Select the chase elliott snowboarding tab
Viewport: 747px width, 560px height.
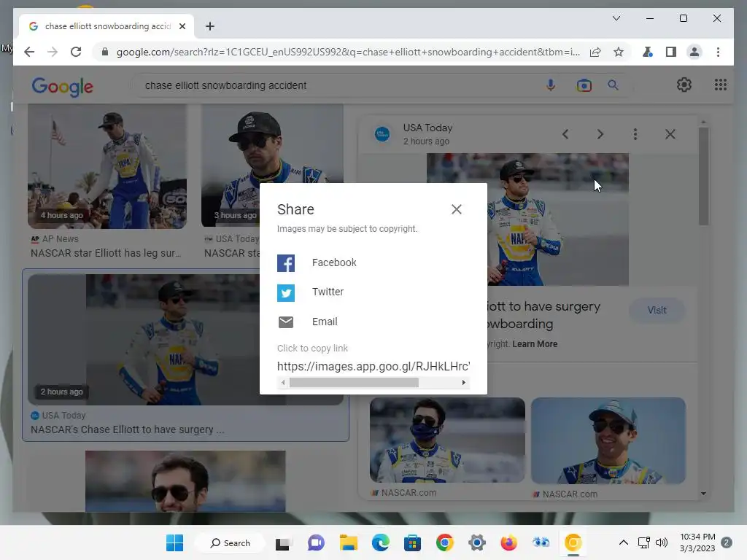click(107, 26)
